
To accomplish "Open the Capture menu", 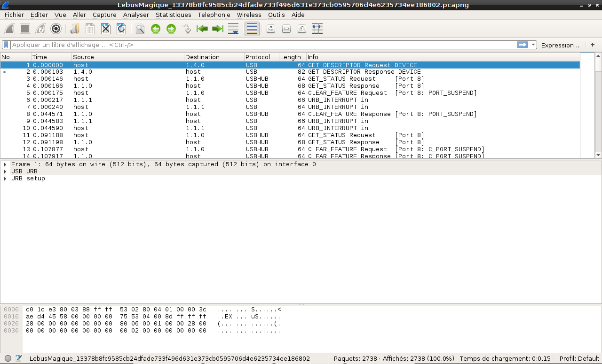I will click(104, 15).
